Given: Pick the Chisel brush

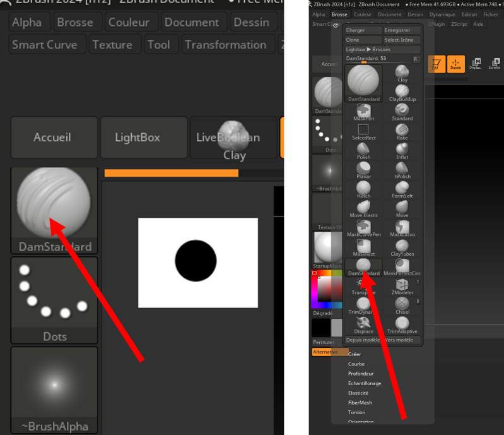Looking at the screenshot, I should [402, 306].
